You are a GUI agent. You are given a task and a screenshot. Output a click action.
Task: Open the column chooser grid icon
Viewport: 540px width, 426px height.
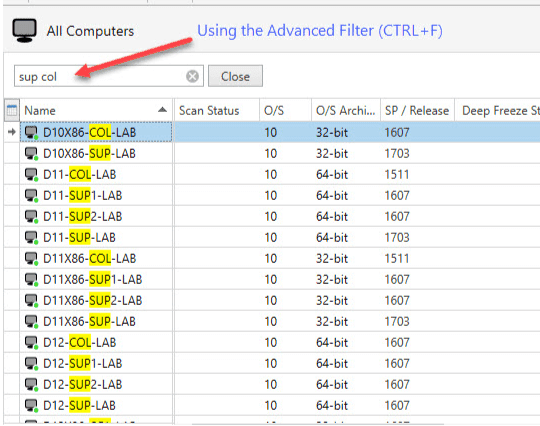[x=12, y=111]
